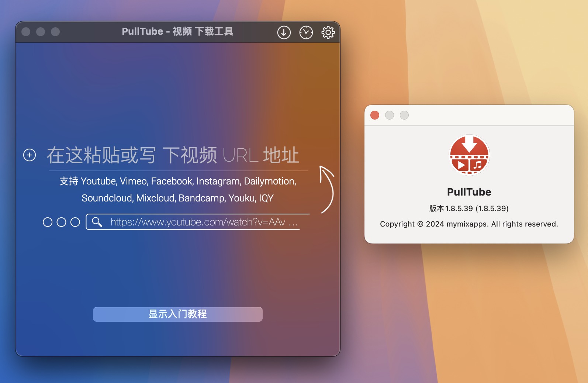
Task: Click the magnifier icon in sample URL bar
Action: click(97, 222)
